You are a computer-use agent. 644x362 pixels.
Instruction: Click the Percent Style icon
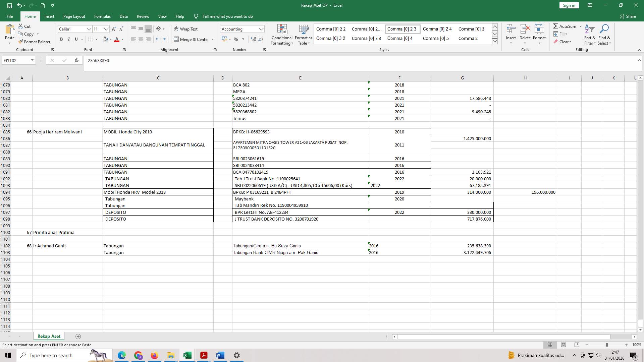[x=235, y=39]
